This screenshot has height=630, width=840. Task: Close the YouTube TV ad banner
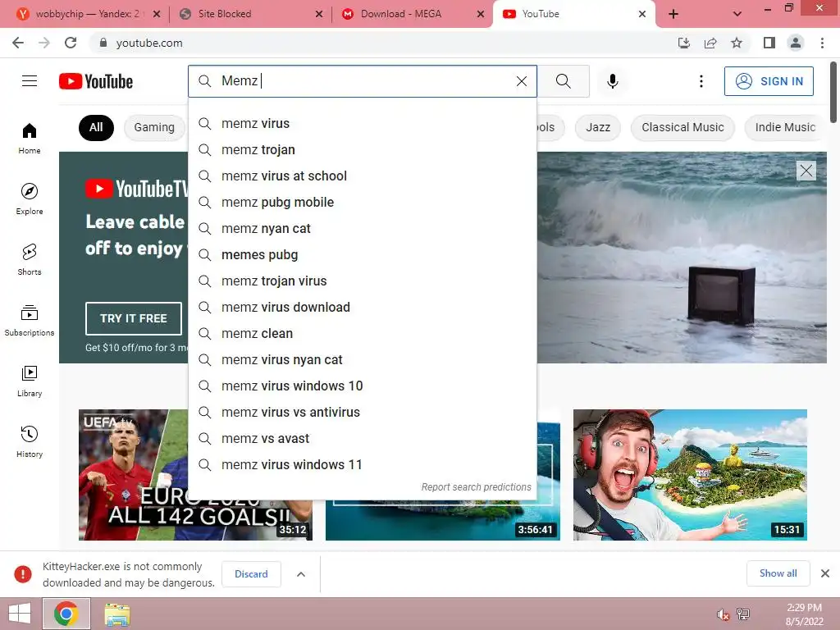tap(806, 171)
